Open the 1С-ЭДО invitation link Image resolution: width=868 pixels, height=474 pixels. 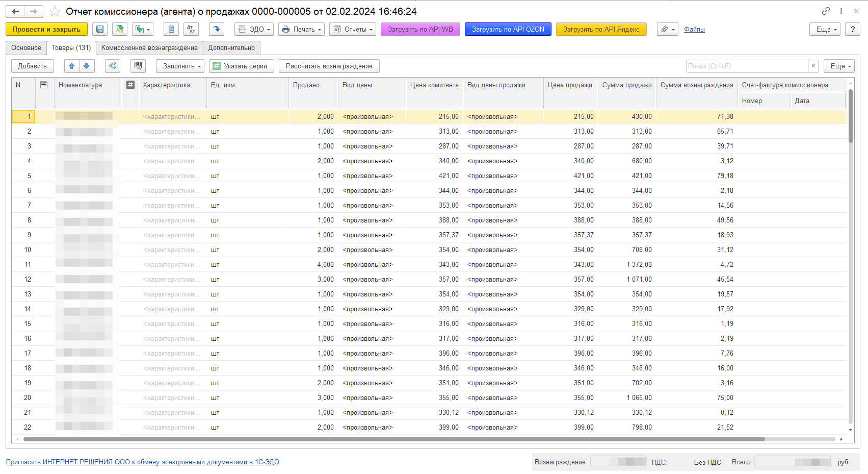click(x=143, y=462)
